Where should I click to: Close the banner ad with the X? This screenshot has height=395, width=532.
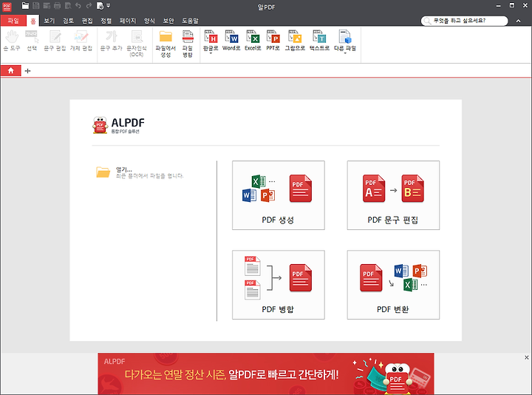tap(527, 357)
